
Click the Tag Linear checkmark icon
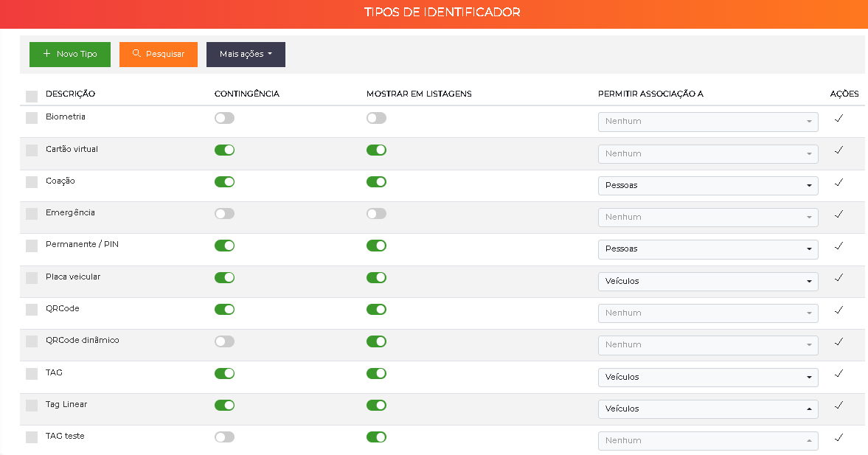coord(839,405)
